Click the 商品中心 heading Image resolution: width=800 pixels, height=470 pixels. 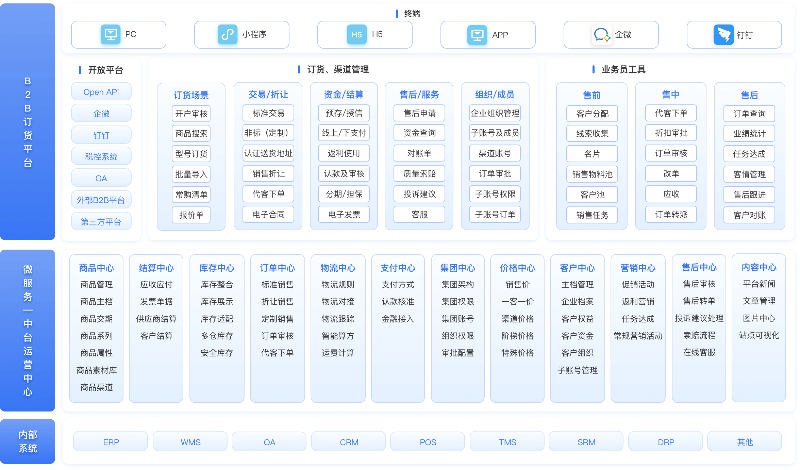coord(96,268)
